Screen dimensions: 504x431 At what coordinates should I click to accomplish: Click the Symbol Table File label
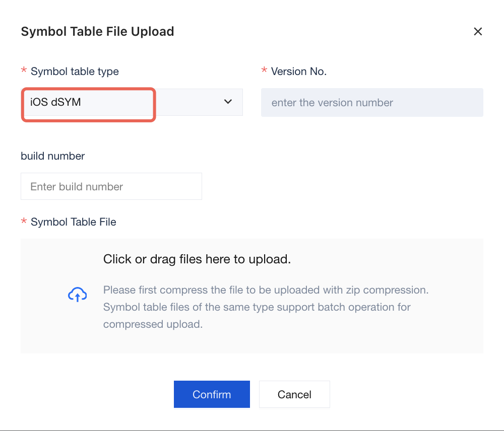pyautogui.click(x=73, y=222)
